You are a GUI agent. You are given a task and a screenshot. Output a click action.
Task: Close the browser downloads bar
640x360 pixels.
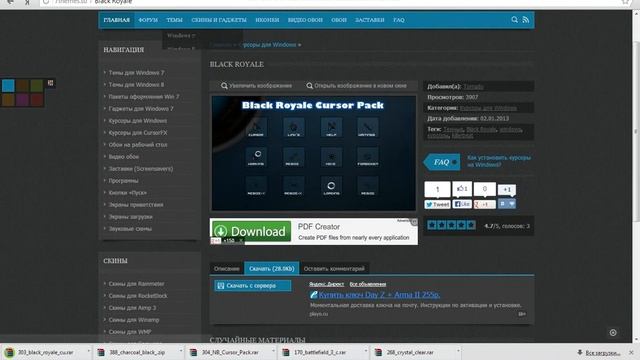(x=631, y=352)
